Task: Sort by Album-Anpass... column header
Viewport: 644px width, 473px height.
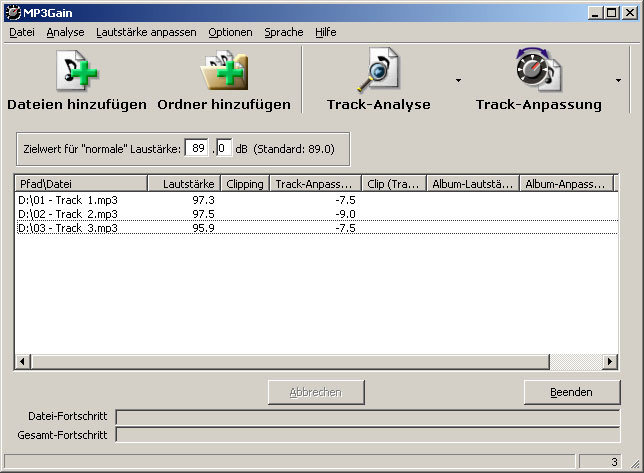Action: pos(566,184)
